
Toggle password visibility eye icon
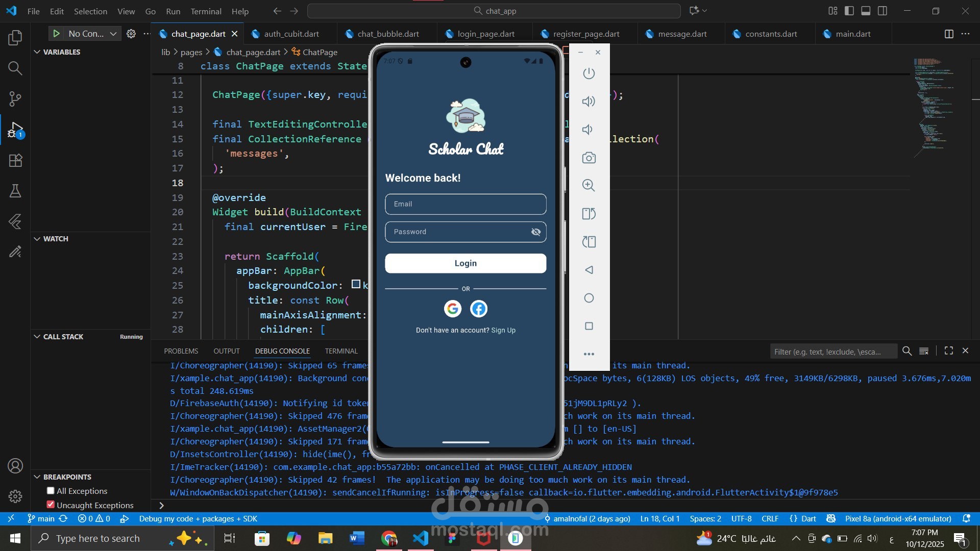535,232
